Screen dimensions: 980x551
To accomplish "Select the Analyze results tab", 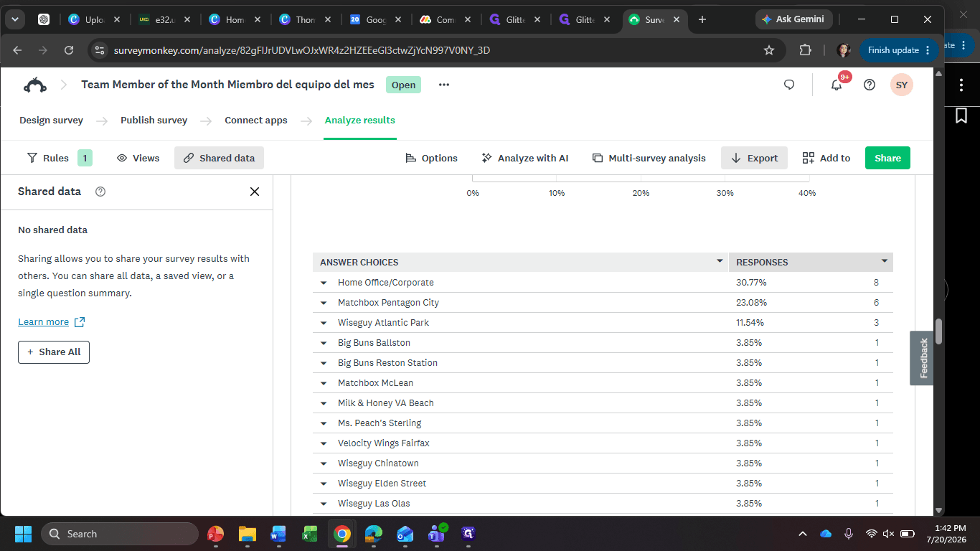I will point(360,121).
